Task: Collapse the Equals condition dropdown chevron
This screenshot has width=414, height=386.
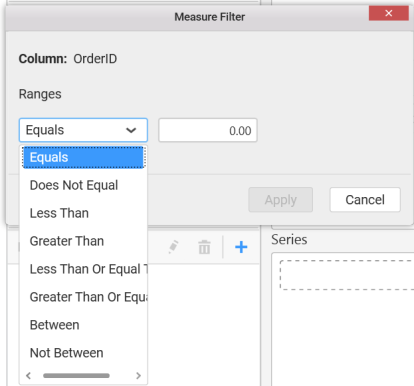Action: [131, 130]
